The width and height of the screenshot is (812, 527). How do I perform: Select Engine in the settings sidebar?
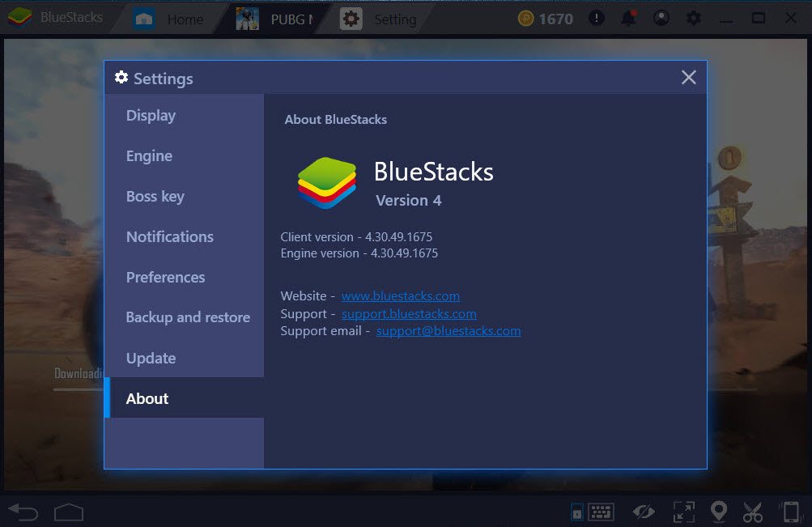(x=149, y=156)
